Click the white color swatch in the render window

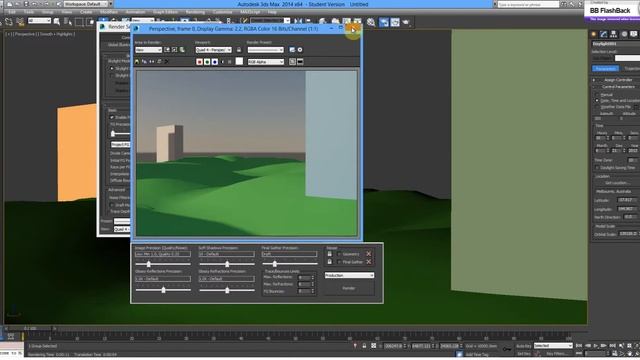239,61
